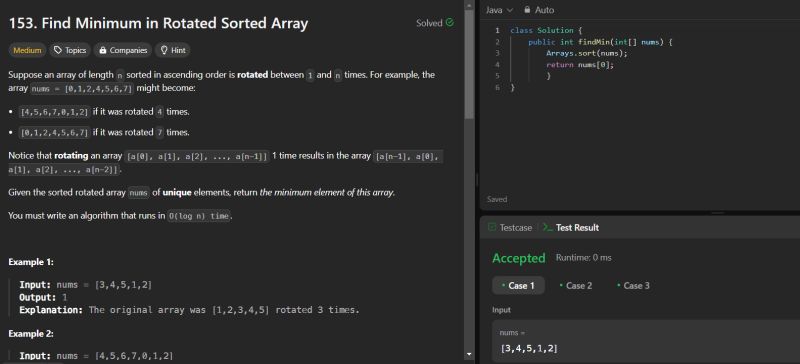Click line number 6 in the editor gutter
Image resolution: width=800 pixels, height=364 pixels.
tap(497, 88)
